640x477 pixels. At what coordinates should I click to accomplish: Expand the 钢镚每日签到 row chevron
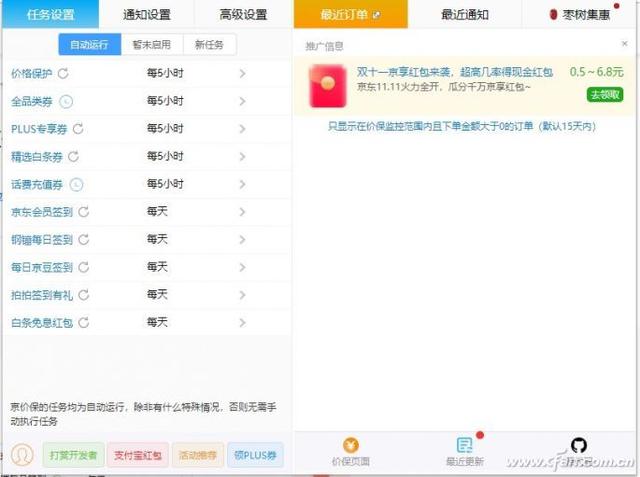[242, 240]
